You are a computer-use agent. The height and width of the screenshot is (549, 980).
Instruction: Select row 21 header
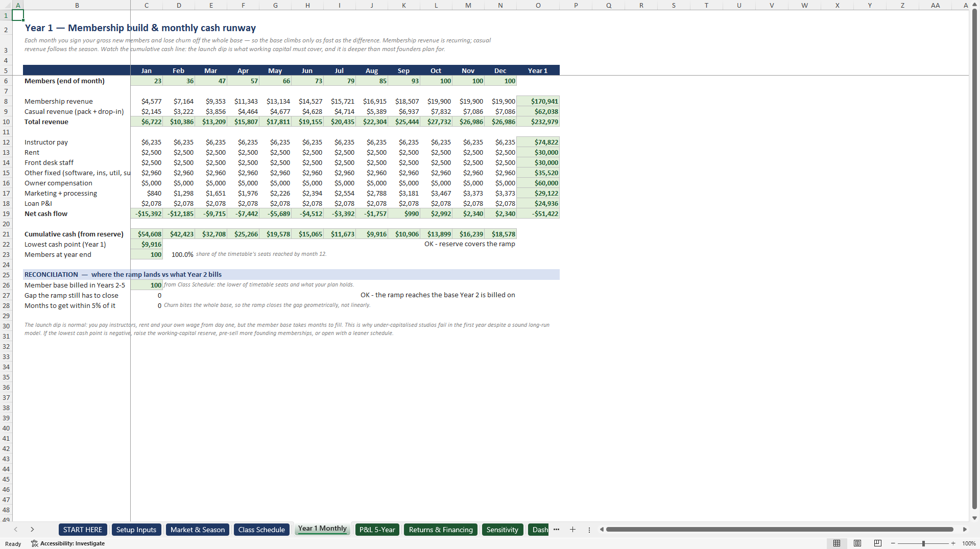[6, 234]
